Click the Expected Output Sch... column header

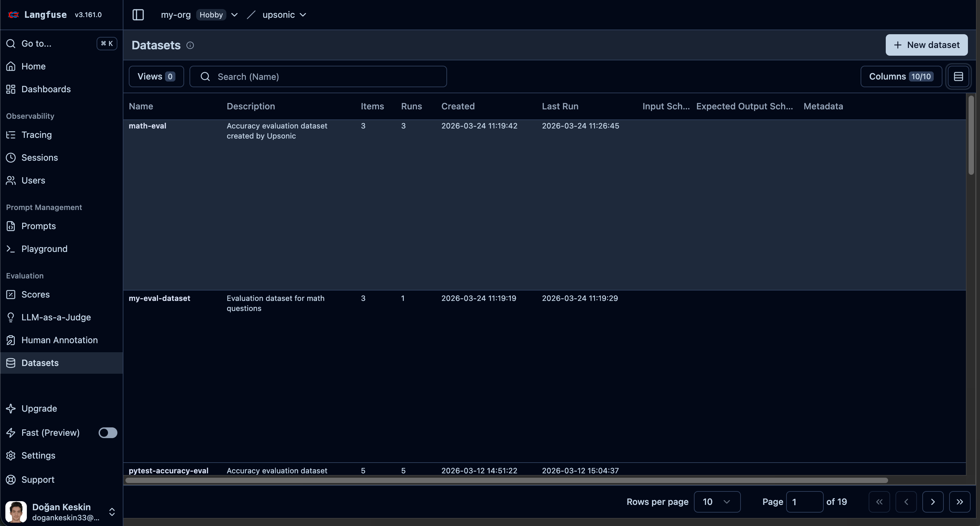coord(745,106)
